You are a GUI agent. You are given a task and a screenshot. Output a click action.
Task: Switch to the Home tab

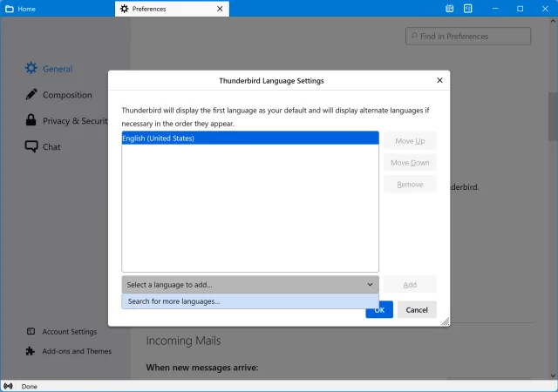point(26,9)
